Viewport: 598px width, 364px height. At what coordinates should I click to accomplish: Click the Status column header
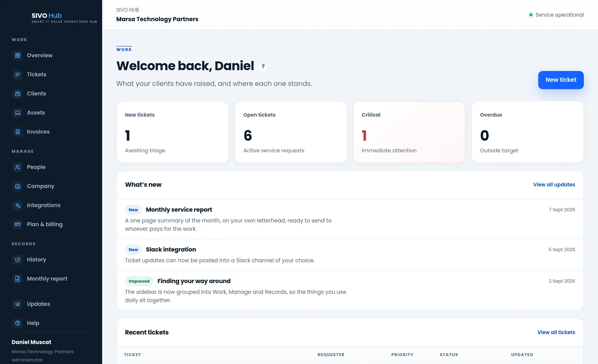(449, 355)
